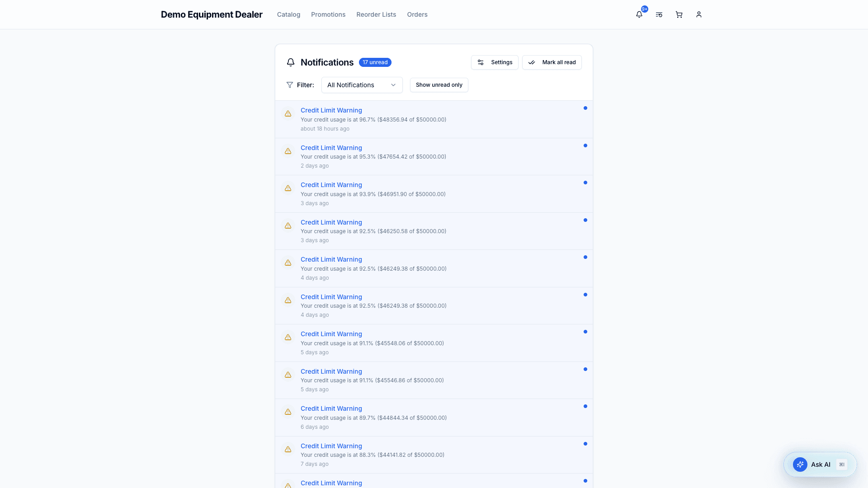The image size is (868, 488).
Task: Click warning icon of $46250.58 notification
Action: click(x=288, y=225)
